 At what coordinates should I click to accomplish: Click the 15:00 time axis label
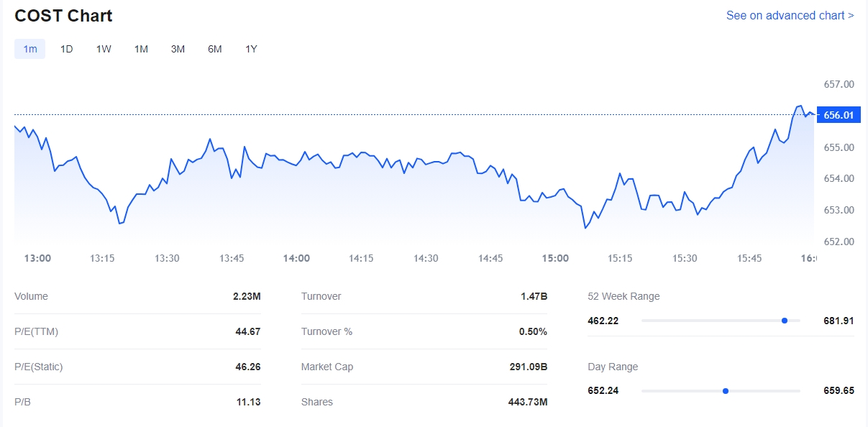tap(555, 258)
